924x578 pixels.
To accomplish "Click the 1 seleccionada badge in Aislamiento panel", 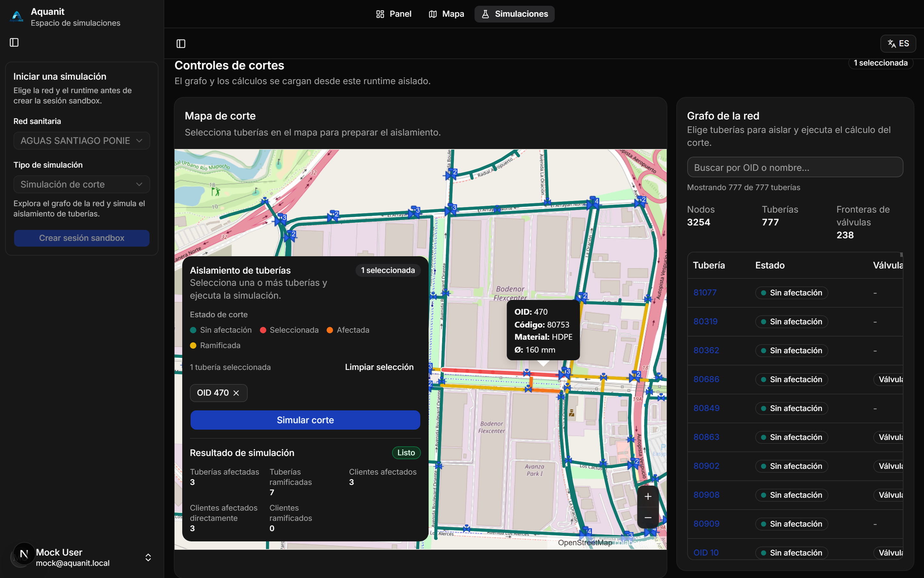I will (388, 270).
